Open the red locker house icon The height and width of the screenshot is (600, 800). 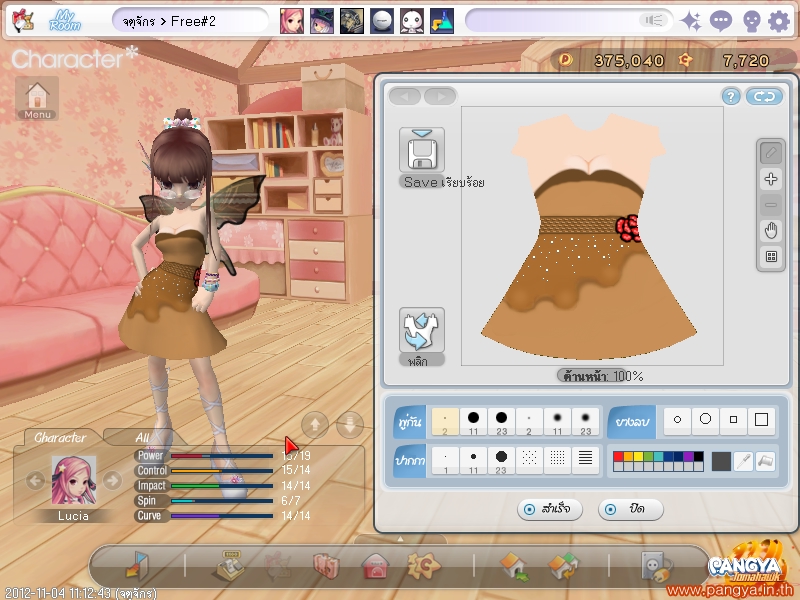pyautogui.click(x=375, y=566)
